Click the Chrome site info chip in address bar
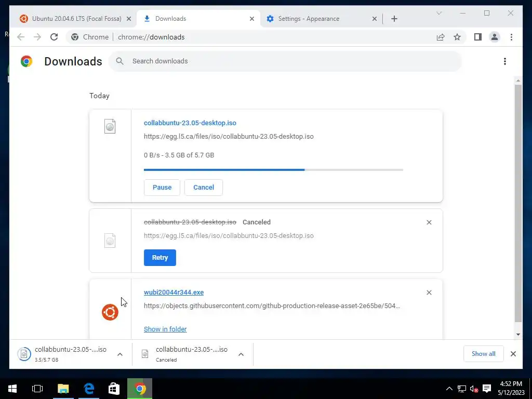The image size is (532, 399). [x=89, y=37]
